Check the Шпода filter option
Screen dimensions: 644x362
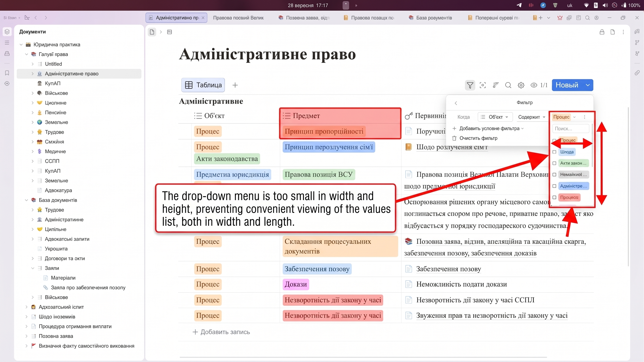(554, 152)
